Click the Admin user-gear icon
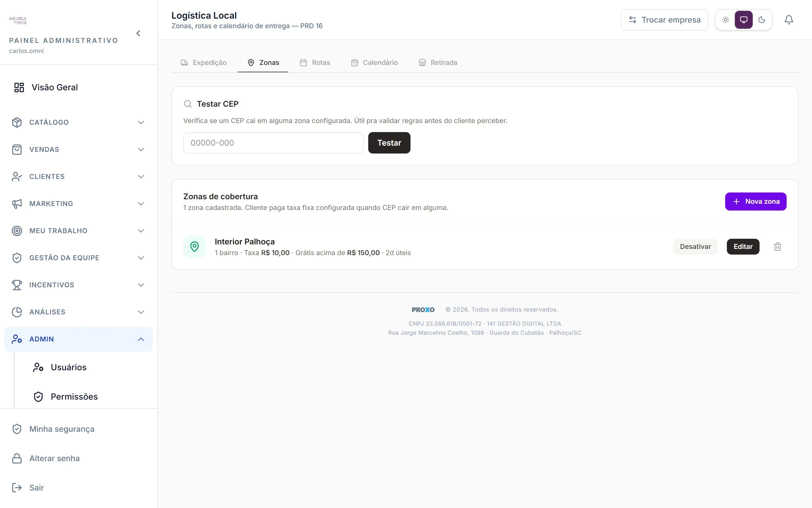This screenshot has width=812, height=508. [x=17, y=339]
